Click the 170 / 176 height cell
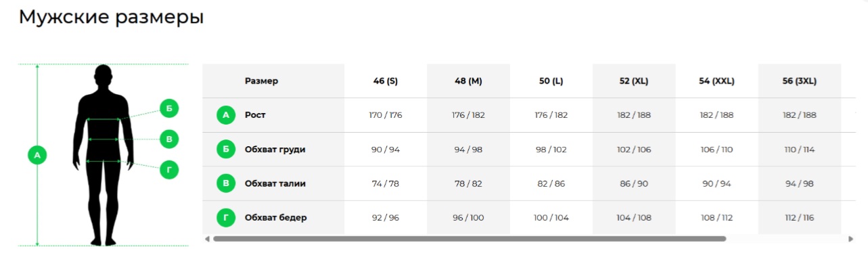868x264 pixels. [386, 115]
